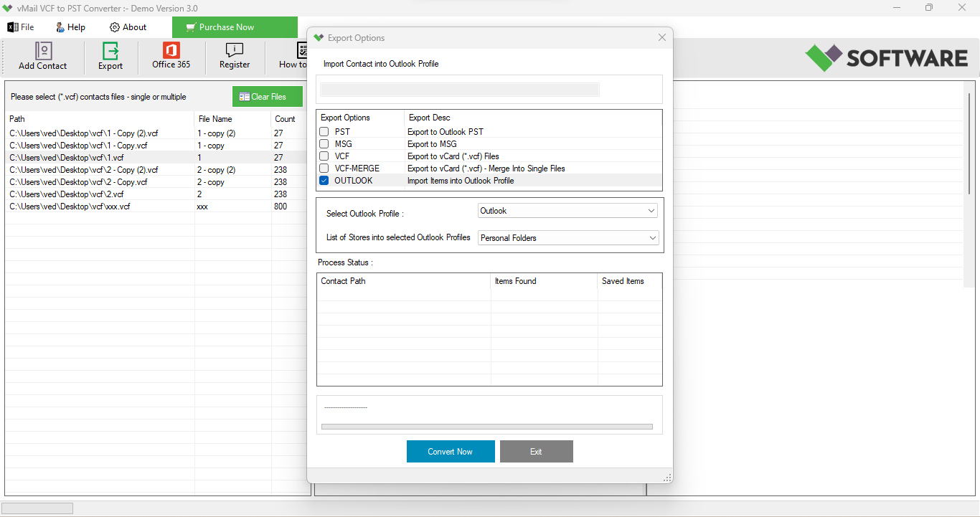Click the 'Import Items into Outlook Profile' description
This screenshot has width=980, height=517.
(461, 181)
